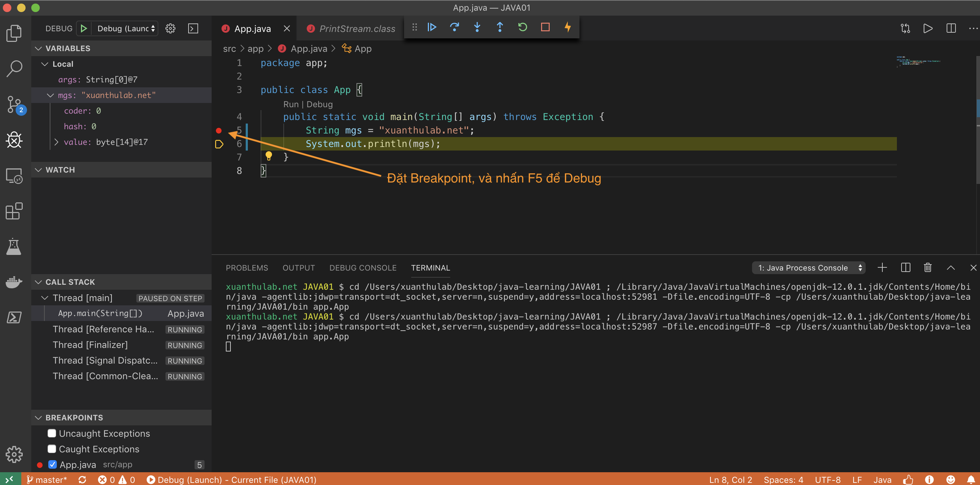The height and width of the screenshot is (485, 980).
Task: Enable Uncaught Exceptions breakpoint checkbox
Action: (x=52, y=433)
